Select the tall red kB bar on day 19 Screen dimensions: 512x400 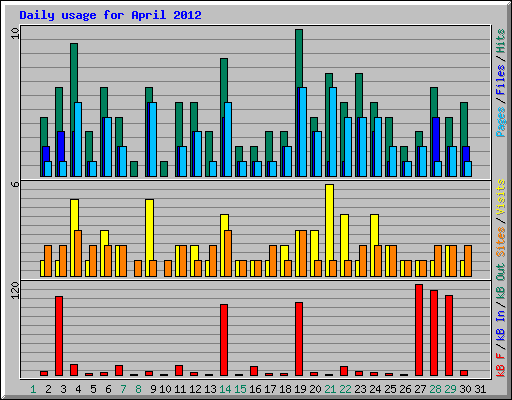pyautogui.click(x=299, y=339)
